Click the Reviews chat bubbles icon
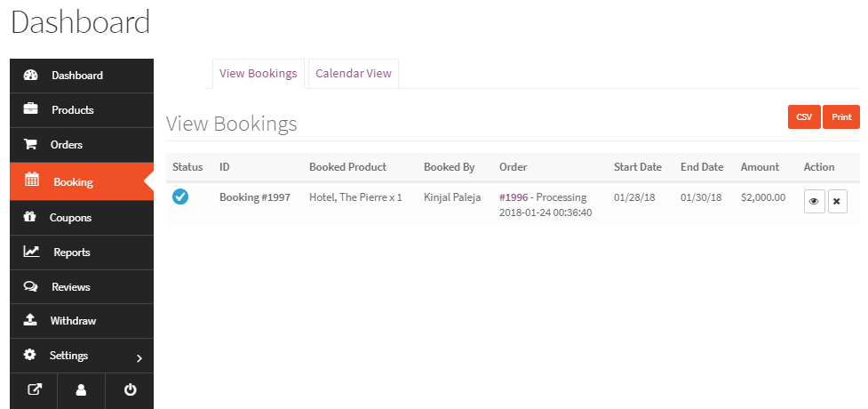 pyautogui.click(x=31, y=286)
